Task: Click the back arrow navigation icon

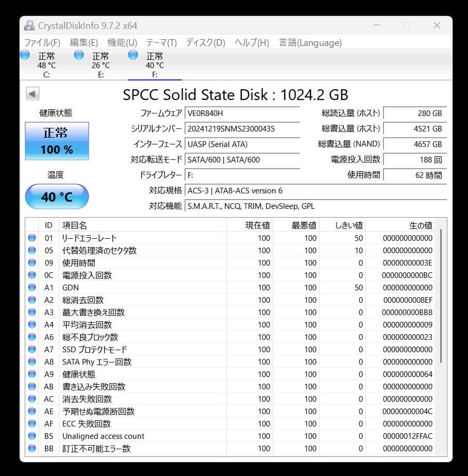Action: 32,93
